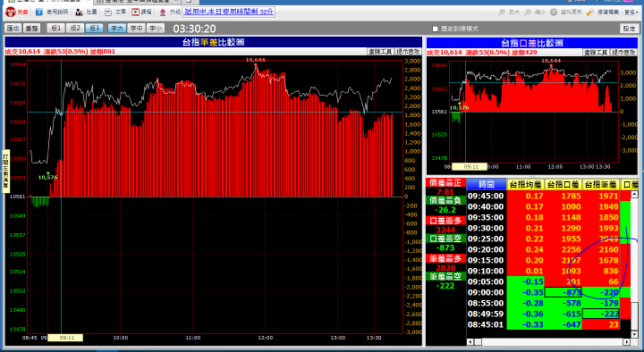
Task: Click the 台指口差 column header
Action: click(563, 185)
